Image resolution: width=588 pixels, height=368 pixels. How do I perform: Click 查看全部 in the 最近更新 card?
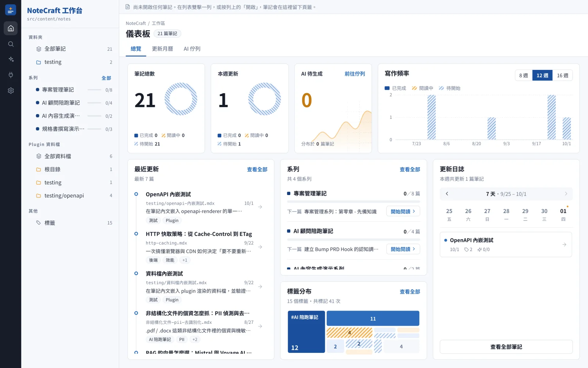tap(257, 170)
